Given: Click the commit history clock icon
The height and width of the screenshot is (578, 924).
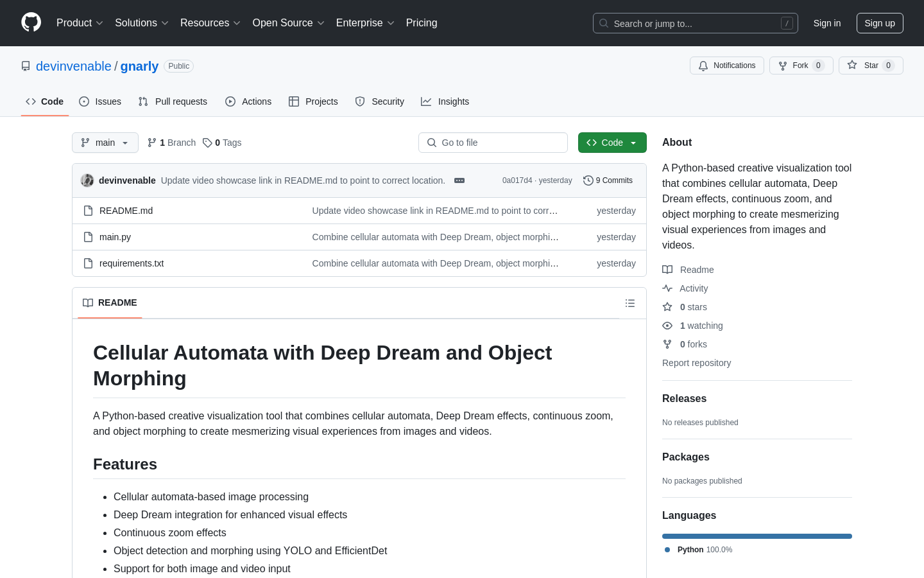Looking at the screenshot, I should [588, 180].
